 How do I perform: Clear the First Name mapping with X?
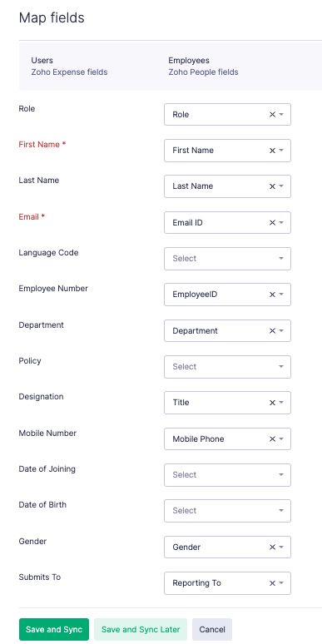(x=272, y=151)
